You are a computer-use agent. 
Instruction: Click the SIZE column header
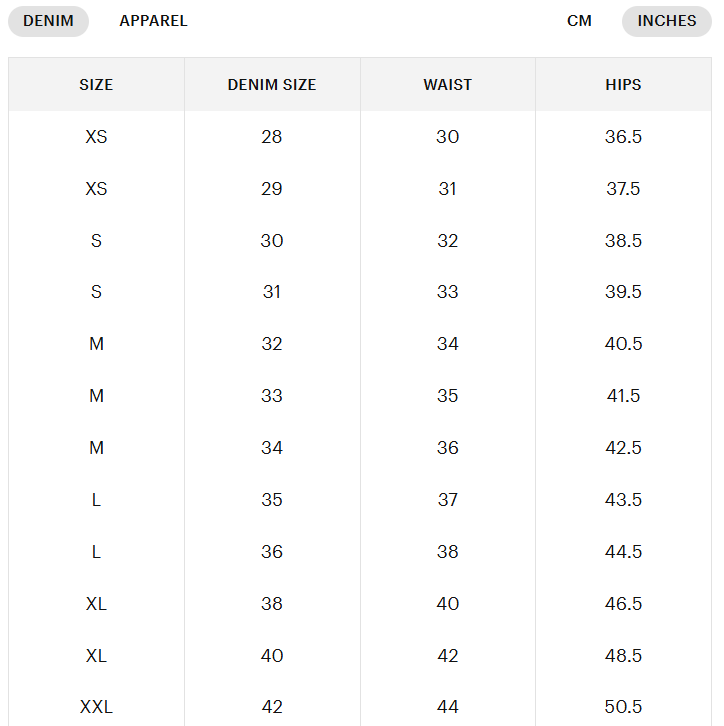click(96, 85)
